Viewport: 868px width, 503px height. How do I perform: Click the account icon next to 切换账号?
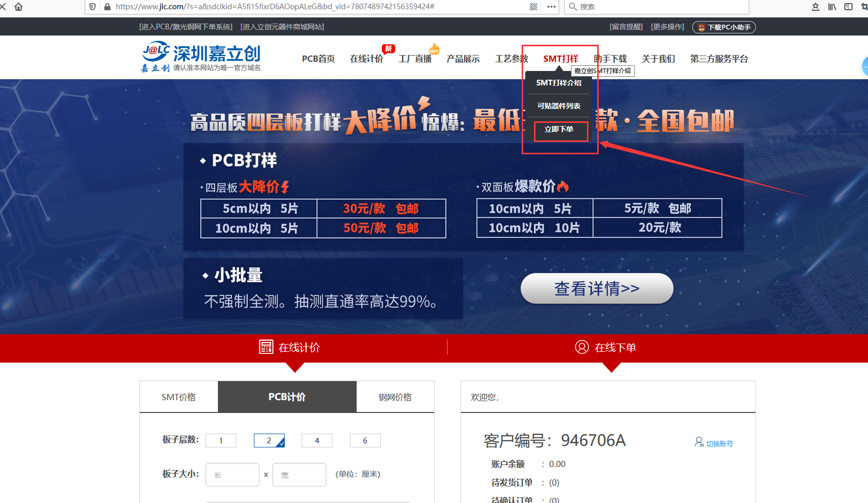pyautogui.click(x=698, y=442)
